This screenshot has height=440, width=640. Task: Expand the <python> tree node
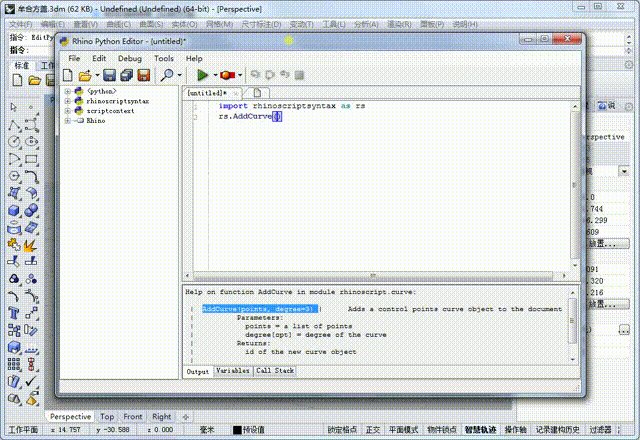[x=68, y=91]
